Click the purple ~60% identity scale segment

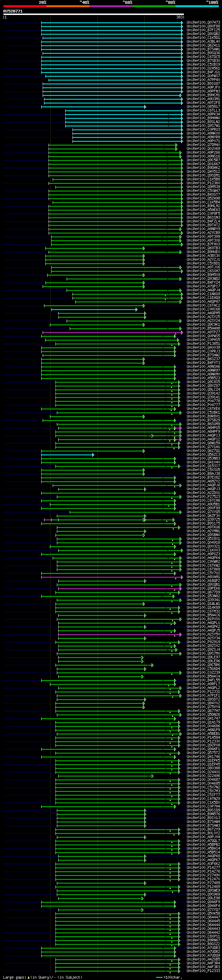[x=111, y=6]
